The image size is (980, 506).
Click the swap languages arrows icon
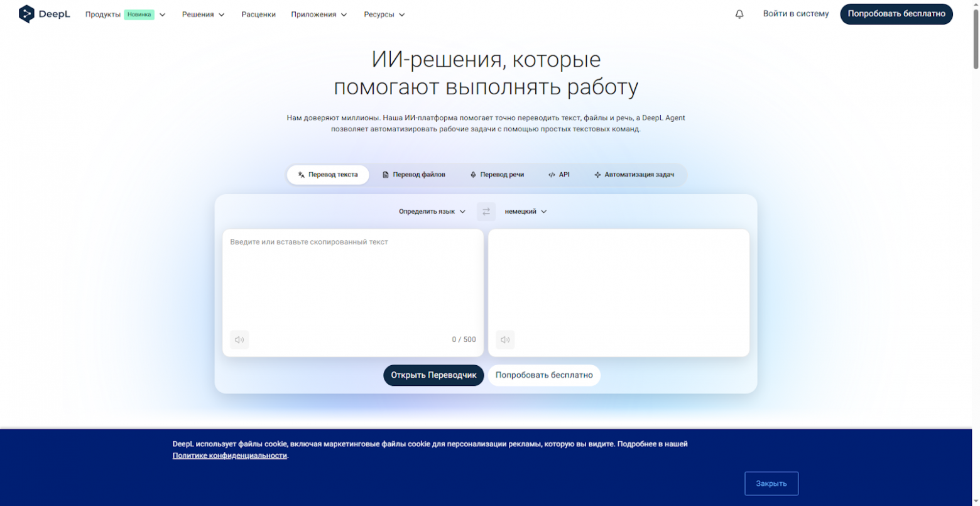tap(487, 212)
